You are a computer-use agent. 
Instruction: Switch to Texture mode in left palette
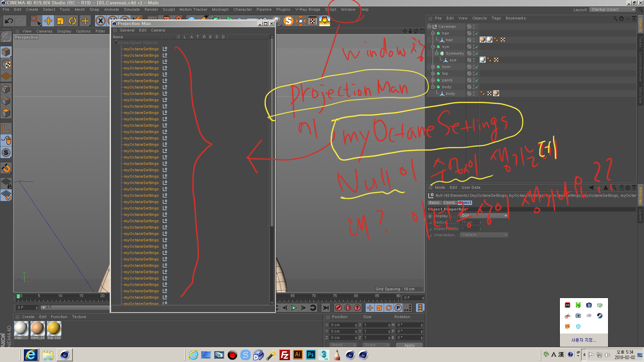pyautogui.click(x=6, y=64)
